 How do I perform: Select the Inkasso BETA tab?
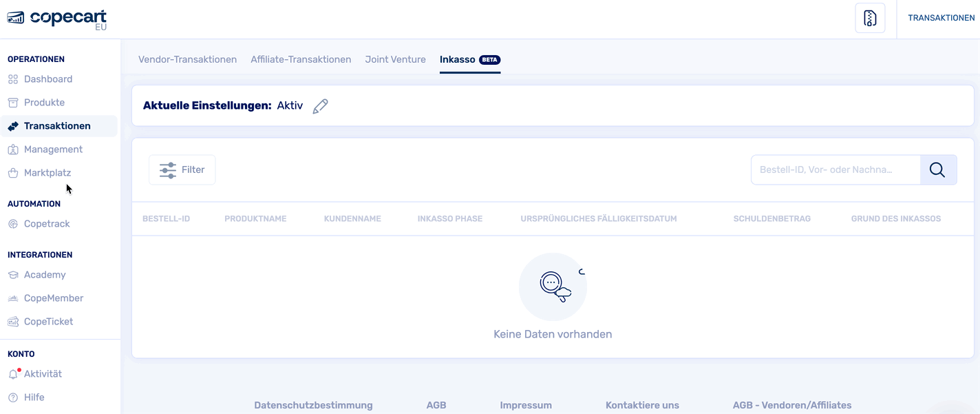469,59
